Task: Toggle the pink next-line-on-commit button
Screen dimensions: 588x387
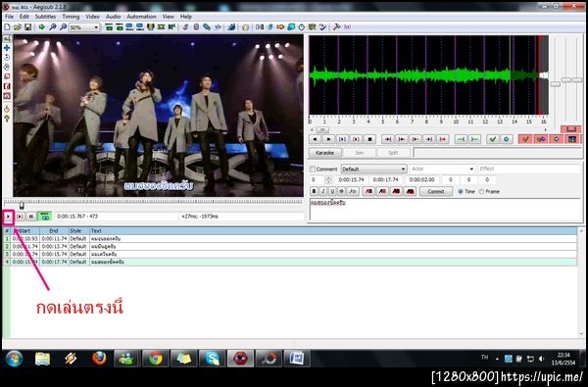Action: tap(541, 139)
